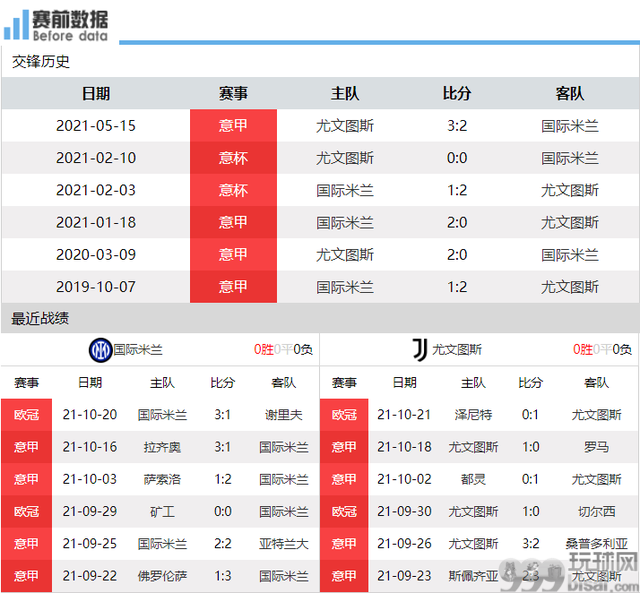The image size is (640, 593).
Task: Click the 意甲 cell for 21-09-23
Action: (344, 576)
